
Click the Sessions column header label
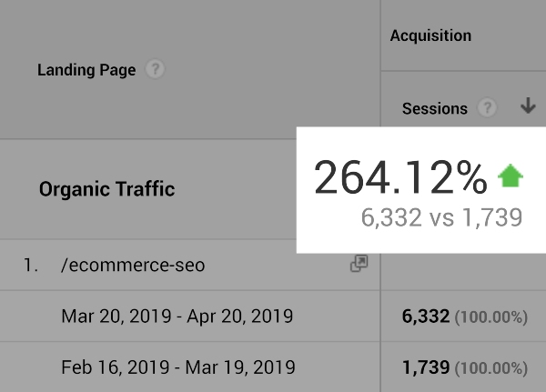click(435, 108)
